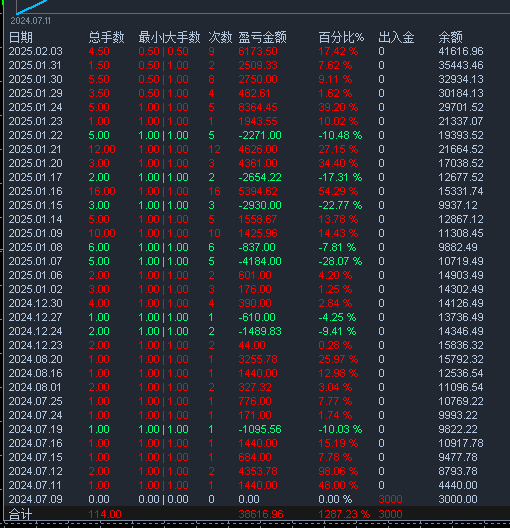
Task: Click the 2024.07.11 chart date label
Action: click(x=31, y=21)
